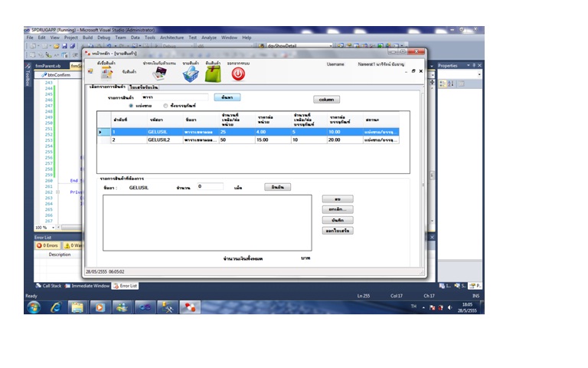Switch to the Immediate Window tab
Viewport: 588px width, 368px height.
(87, 286)
